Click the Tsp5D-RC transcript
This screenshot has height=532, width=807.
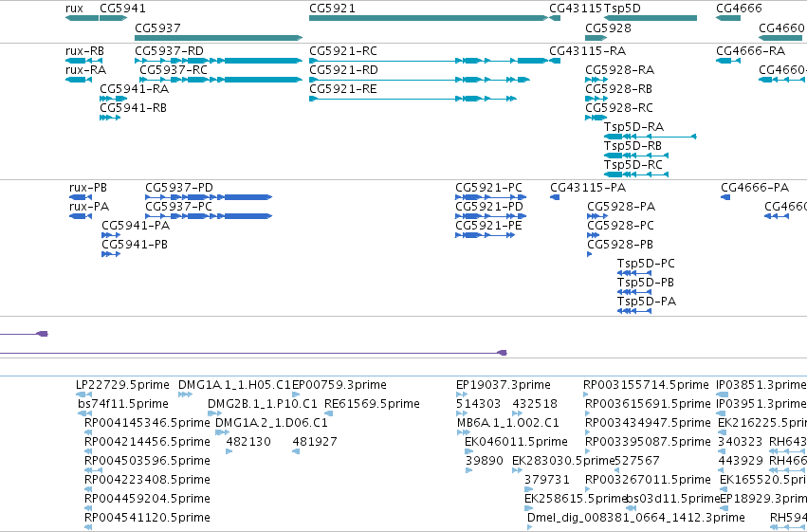[636, 174]
